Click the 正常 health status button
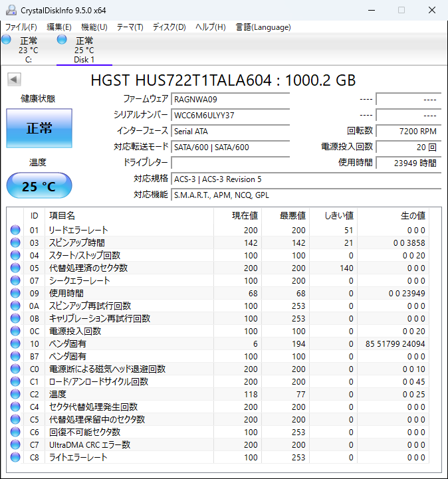The width and height of the screenshot is (448, 479). pyautogui.click(x=39, y=128)
